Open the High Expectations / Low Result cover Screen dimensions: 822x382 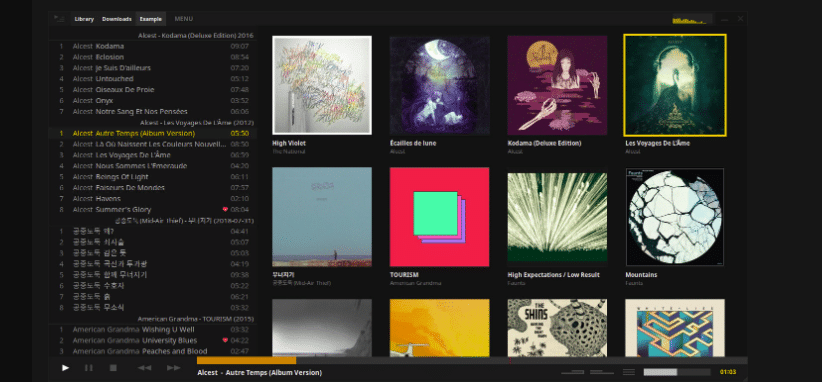pos(557,217)
